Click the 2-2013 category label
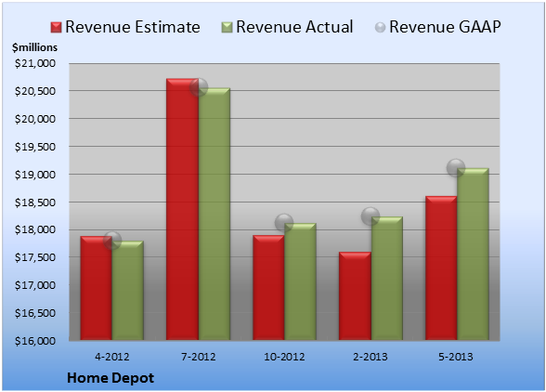The height and width of the screenshot is (392, 546). [370, 357]
